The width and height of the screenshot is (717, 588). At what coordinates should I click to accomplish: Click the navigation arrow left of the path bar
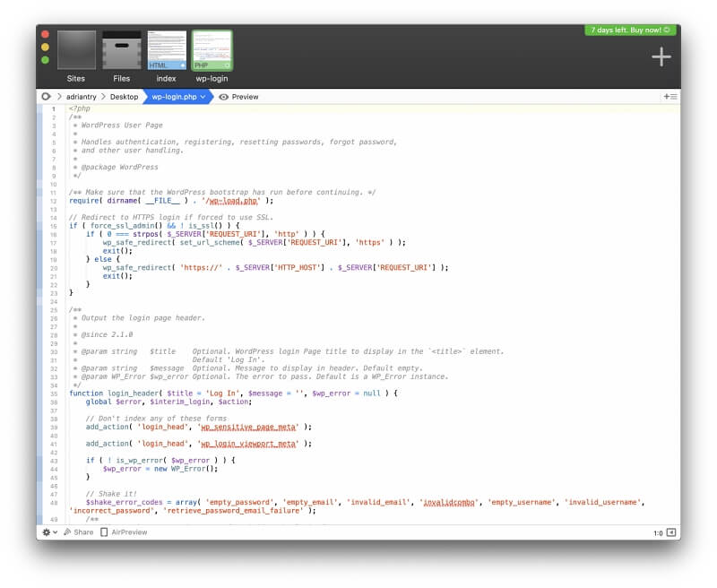45,96
